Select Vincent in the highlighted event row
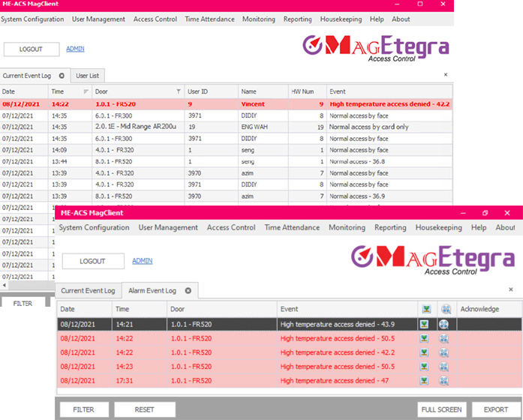 (x=253, y=104)
